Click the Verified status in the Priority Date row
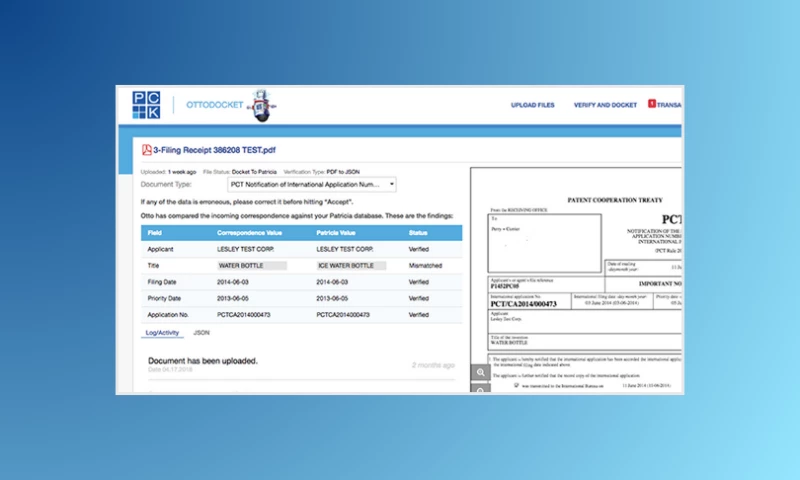The height and width of the screenshot is (480, 800). pyautogui.click(x=418, y=298)
